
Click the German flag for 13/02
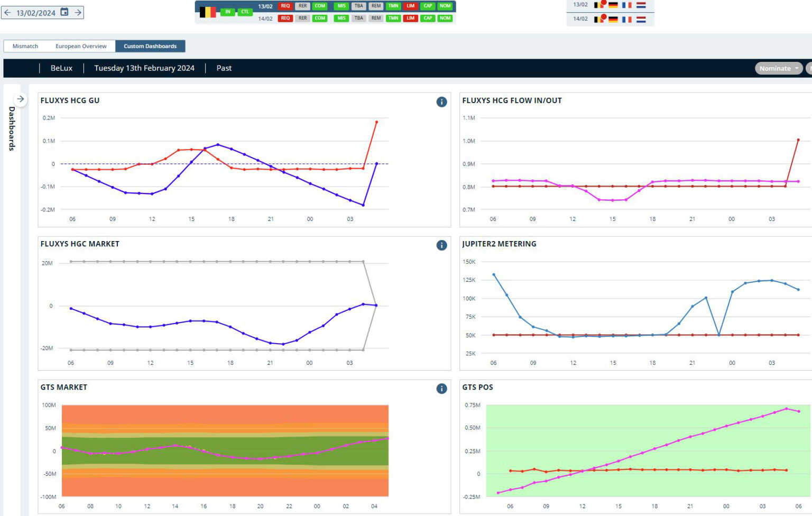(x=613, y=5)
